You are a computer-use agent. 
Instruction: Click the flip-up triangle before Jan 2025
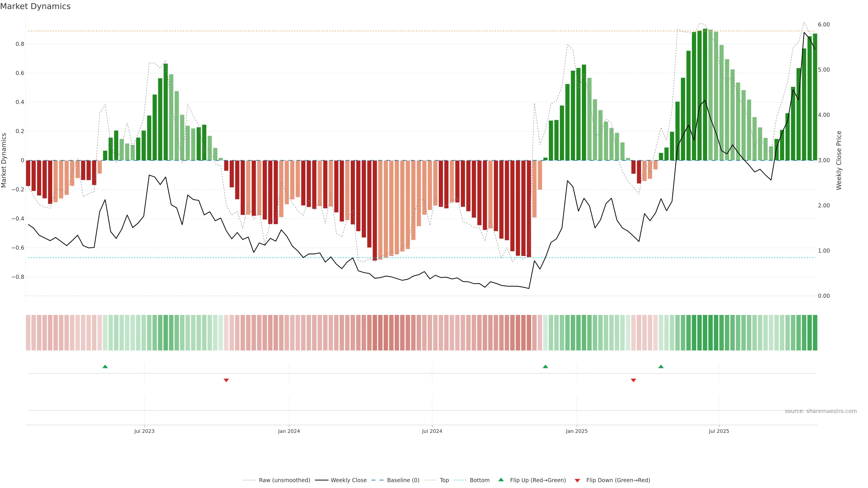coord(545,366)
